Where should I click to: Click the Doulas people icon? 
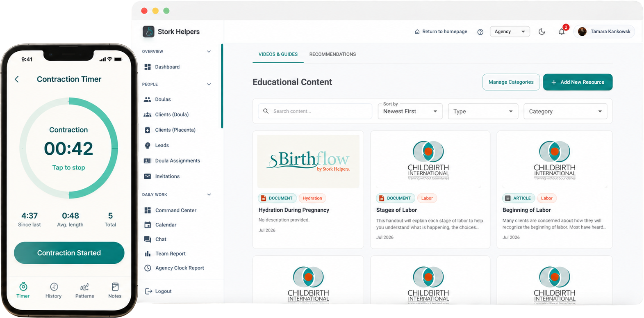tap(148, 99)
